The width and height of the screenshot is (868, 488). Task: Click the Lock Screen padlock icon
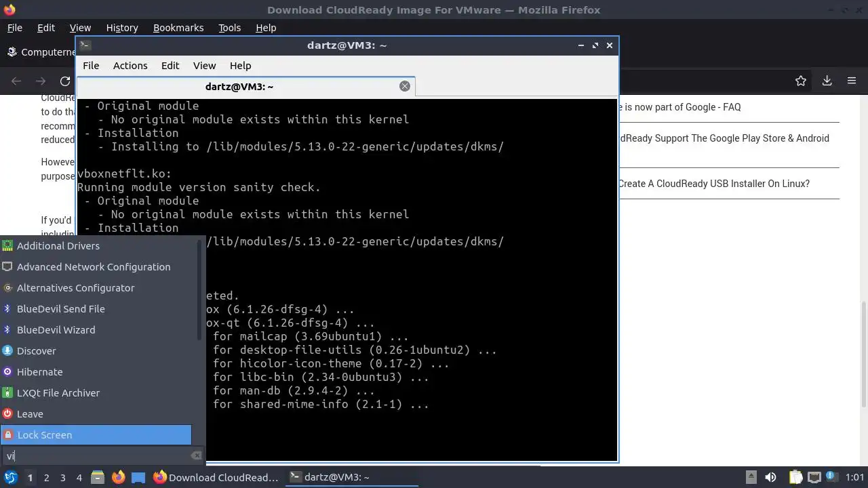(x=7, y=435)
